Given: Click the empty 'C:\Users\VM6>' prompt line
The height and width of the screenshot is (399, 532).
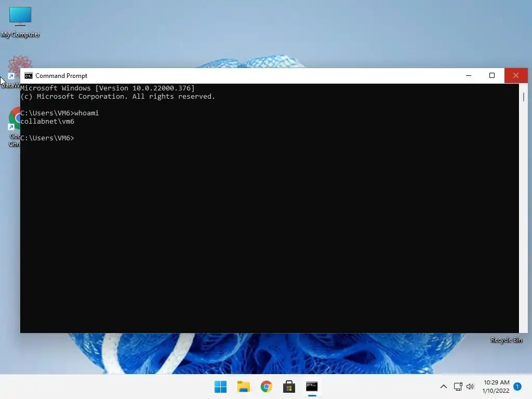Looking at the screenshot, I should point(47,138).
